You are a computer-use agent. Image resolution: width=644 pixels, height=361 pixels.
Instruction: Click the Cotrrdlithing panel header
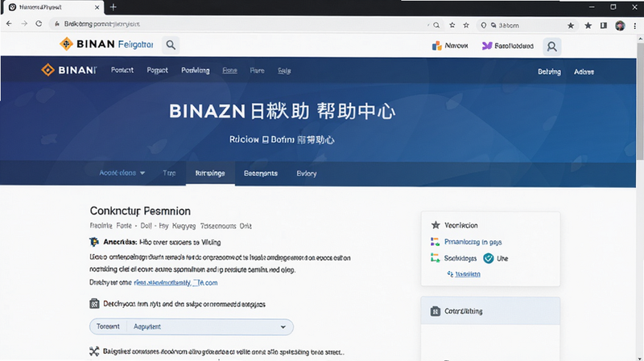[490, 311]
